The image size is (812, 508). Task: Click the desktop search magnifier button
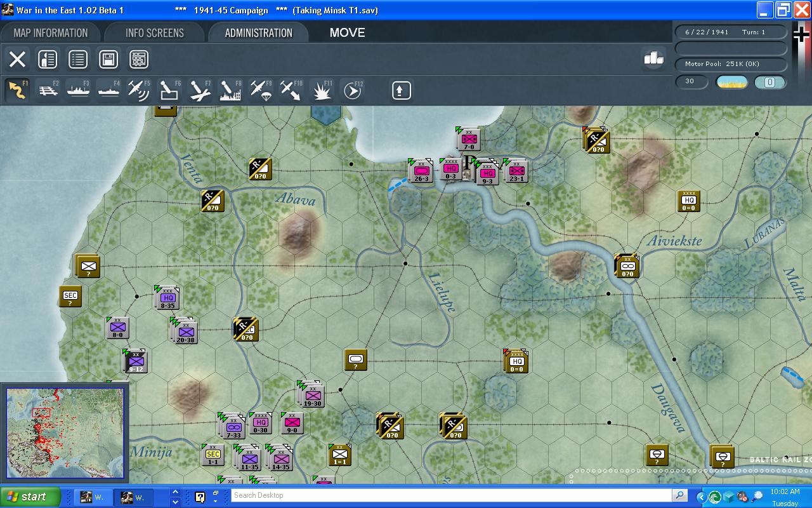point(680,495)
